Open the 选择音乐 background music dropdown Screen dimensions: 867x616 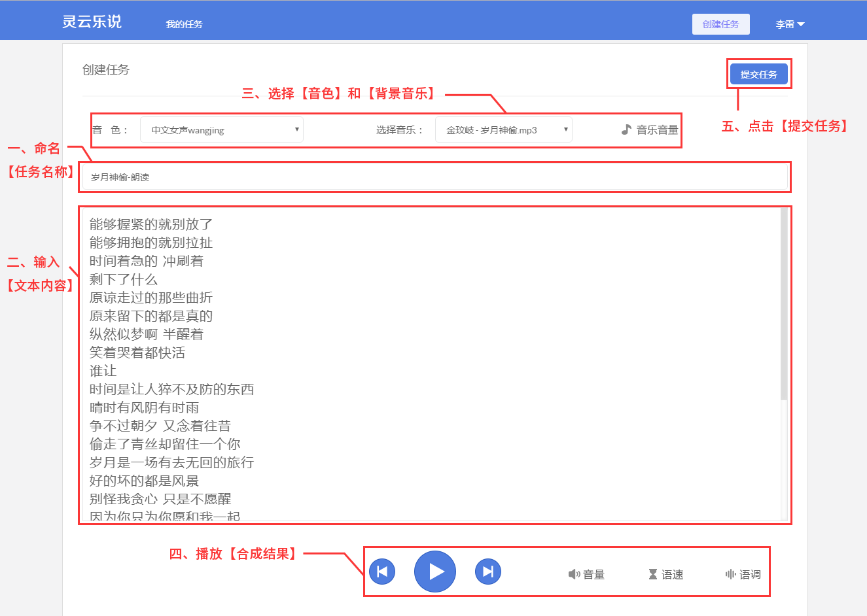503,129
